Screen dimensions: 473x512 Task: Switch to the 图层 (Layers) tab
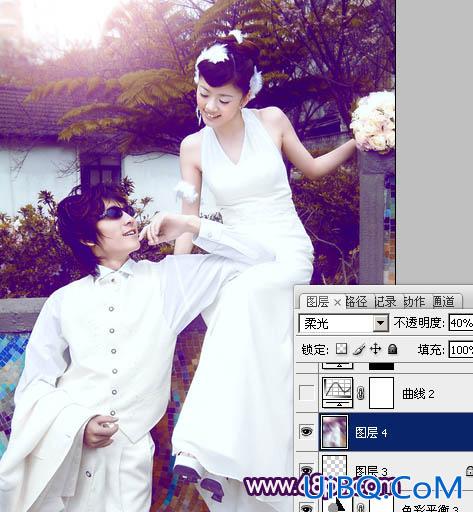[x=317, y=302]
